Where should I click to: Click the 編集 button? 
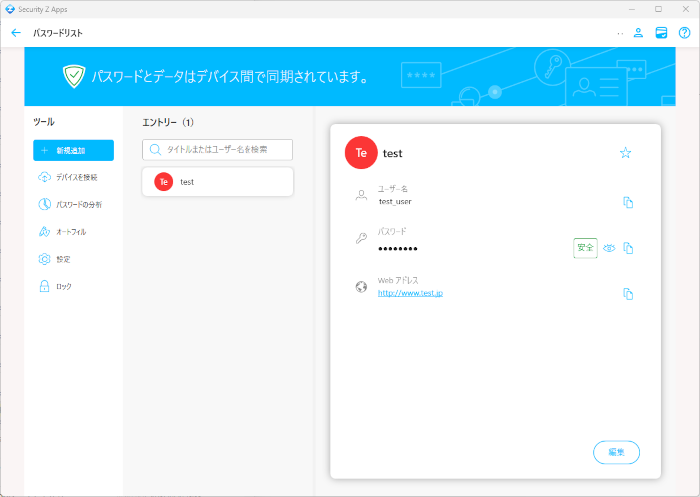[616, 452]
